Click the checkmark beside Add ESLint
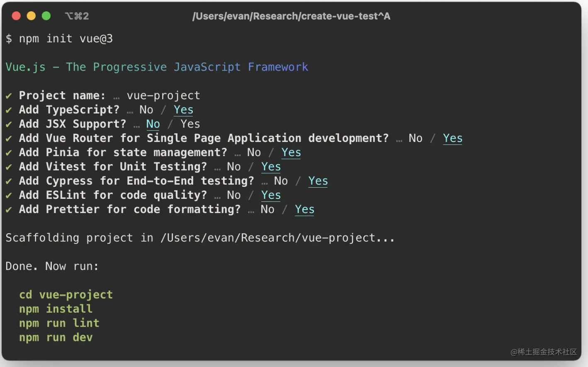Screen dimensions: 588x367 [x=9, y=196]
